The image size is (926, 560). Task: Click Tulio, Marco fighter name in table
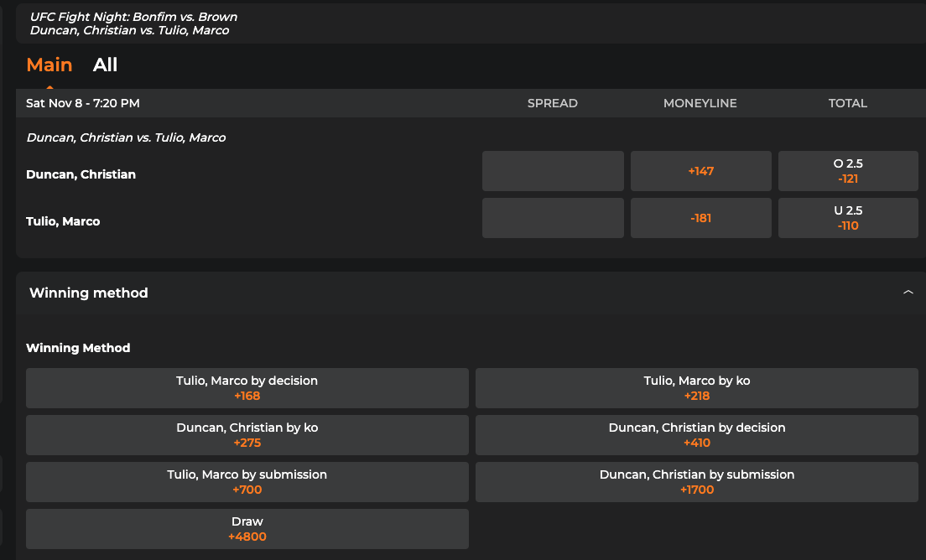click(x=63, y=221)
